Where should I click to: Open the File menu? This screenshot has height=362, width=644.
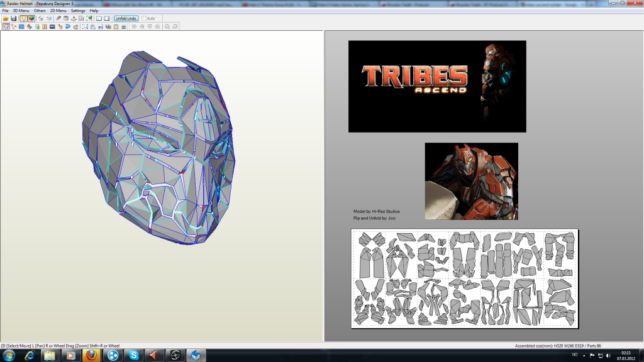click(5, 11)
